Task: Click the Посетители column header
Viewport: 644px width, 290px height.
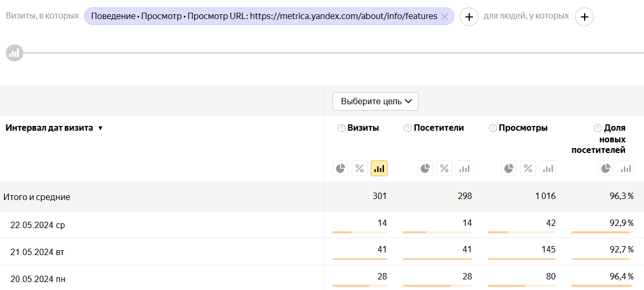Action: [439, 128]
